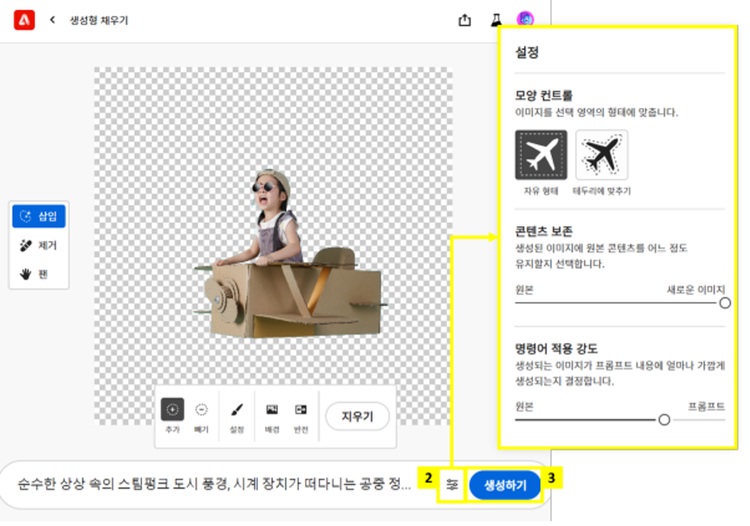Click the 새로운 이미지 slider label
Screen dimensions: 750x526
696,289
